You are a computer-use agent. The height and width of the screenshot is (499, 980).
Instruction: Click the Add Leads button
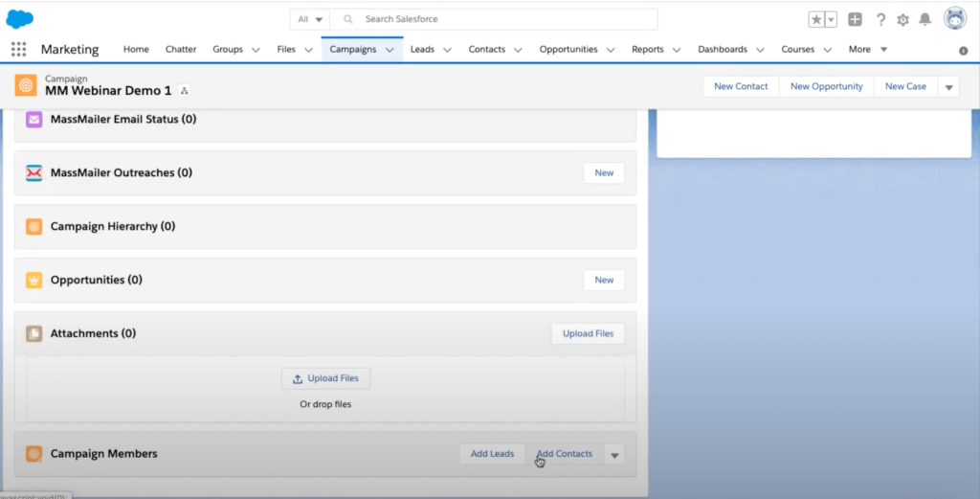pyautogui.click(x=493, y=454)
